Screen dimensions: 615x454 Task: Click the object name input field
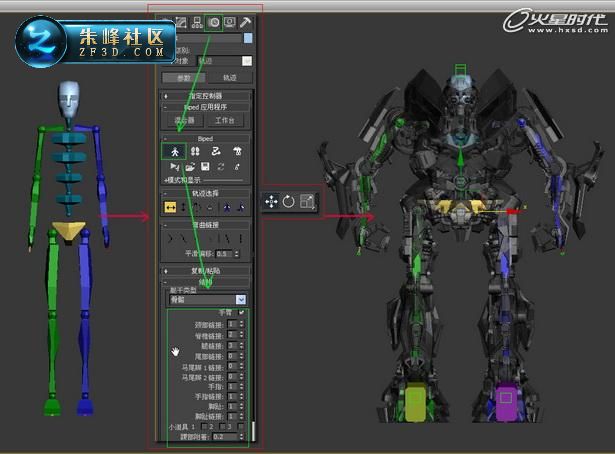[209, 38]
